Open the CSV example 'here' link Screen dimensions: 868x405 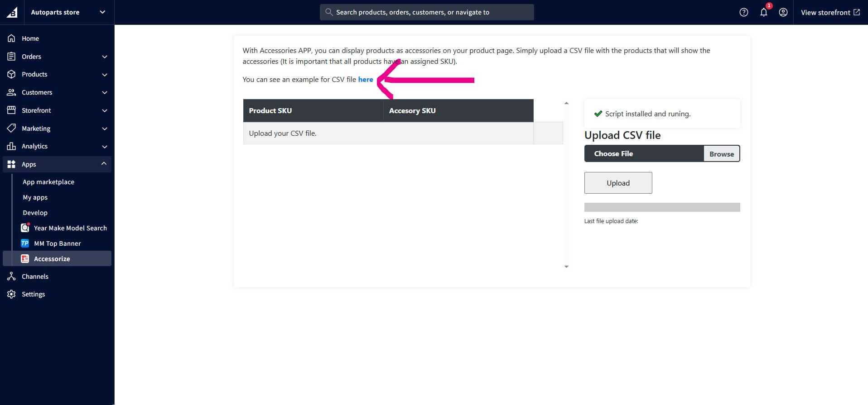click(365, 80)
